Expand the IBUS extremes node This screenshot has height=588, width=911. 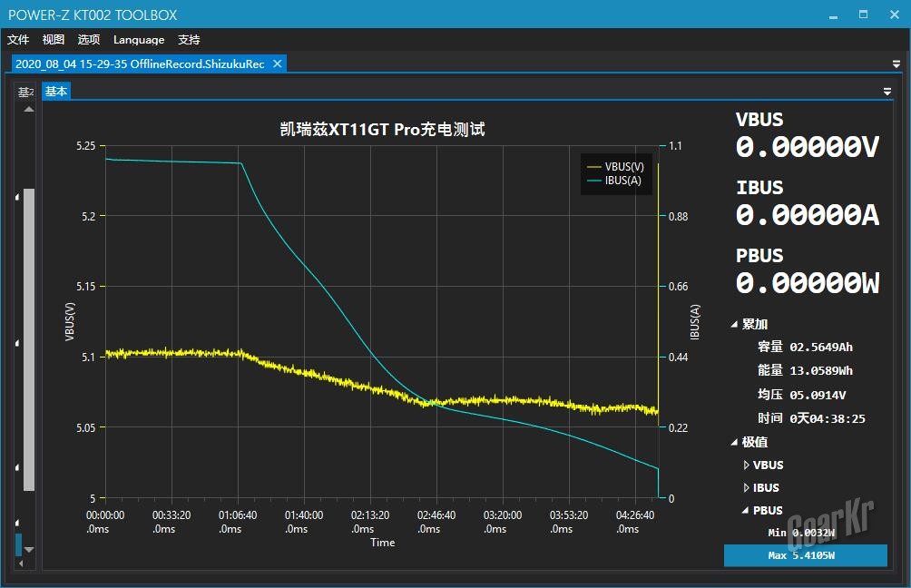pyautogui.click(x=746, y=488)
